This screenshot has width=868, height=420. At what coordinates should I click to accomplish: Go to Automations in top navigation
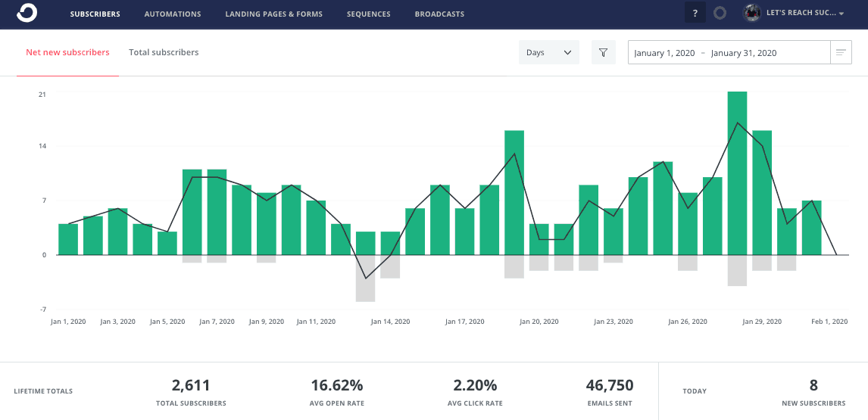coord(173,14)
